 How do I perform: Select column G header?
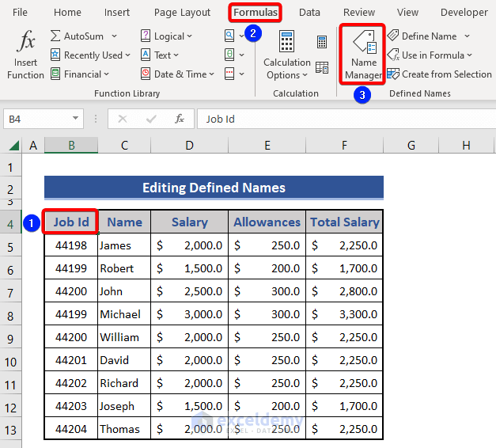pos(411,146)
